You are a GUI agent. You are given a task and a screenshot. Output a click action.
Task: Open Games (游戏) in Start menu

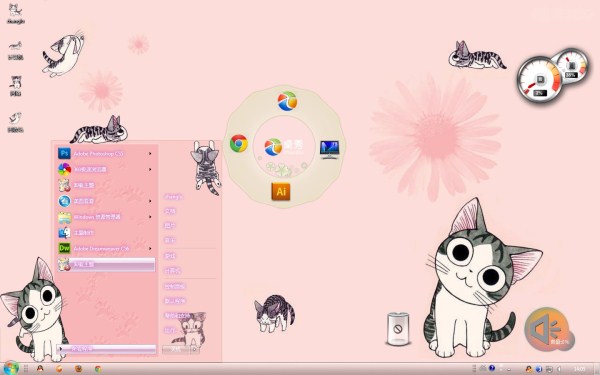tap(170, 256)
